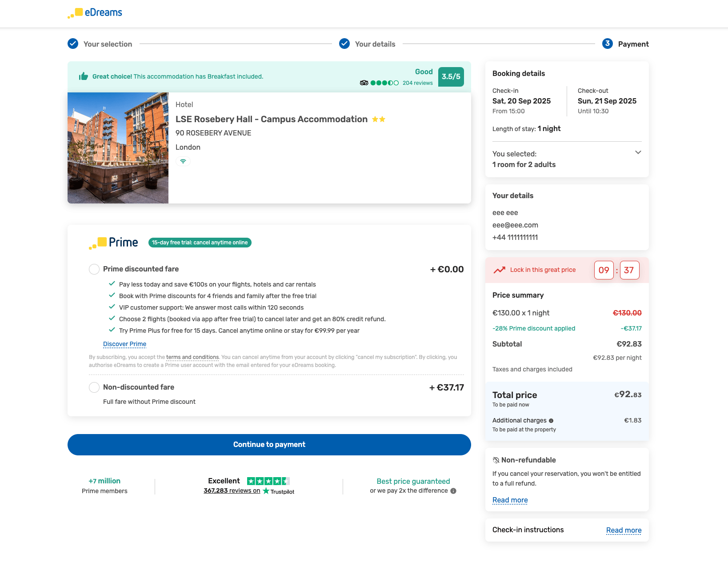728x566 pixels.
Task: Open info icon next to price guarantee
Action: 453,491
